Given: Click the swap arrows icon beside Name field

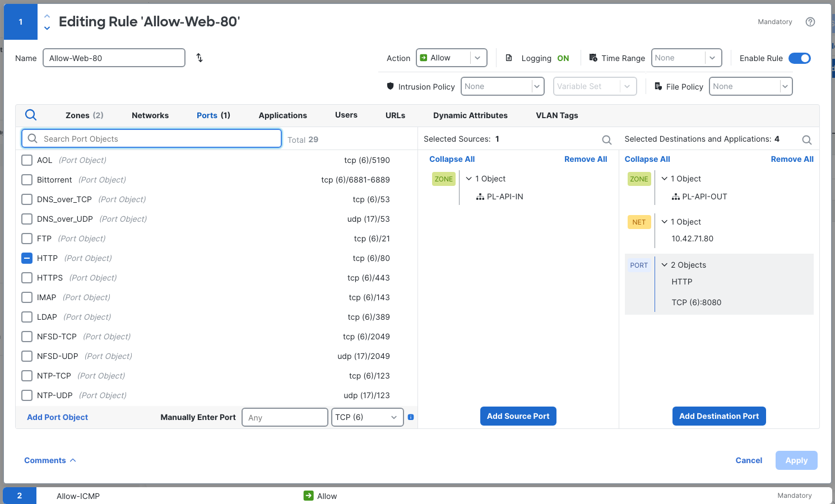Looking at the screenshot, I should click(x=200, y=58).
